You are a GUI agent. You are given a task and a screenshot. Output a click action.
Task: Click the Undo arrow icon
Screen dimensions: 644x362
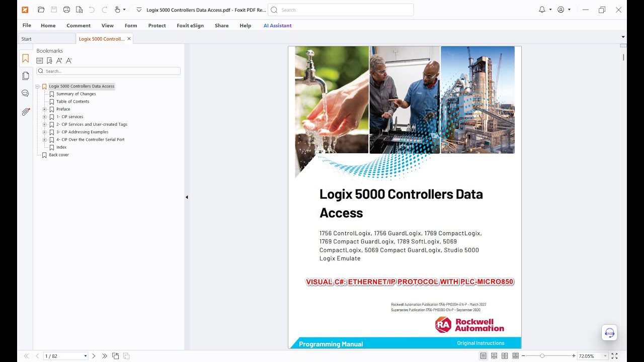tap(92, 10)
